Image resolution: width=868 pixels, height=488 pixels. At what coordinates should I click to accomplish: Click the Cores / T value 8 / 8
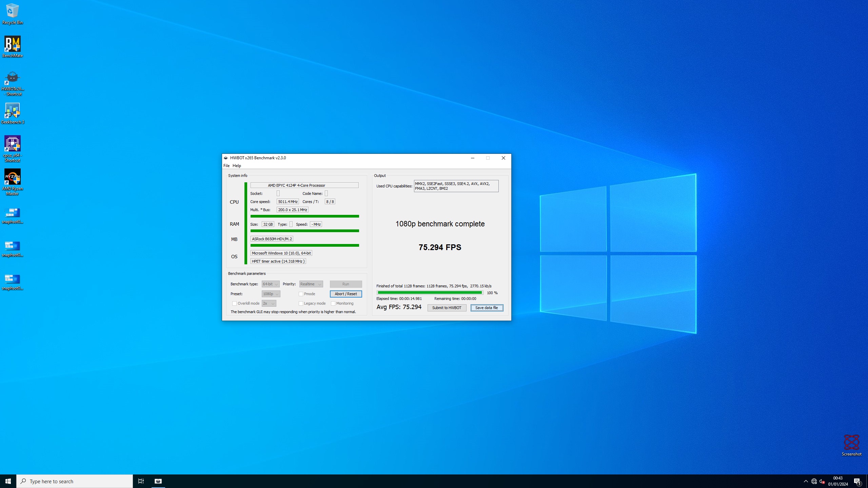point(330,202)
